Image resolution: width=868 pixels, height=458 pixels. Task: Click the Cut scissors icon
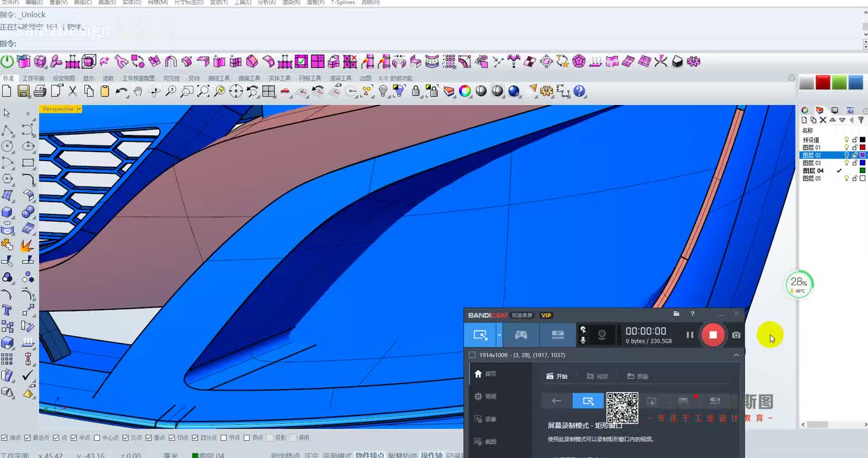[x=73, y=92]
